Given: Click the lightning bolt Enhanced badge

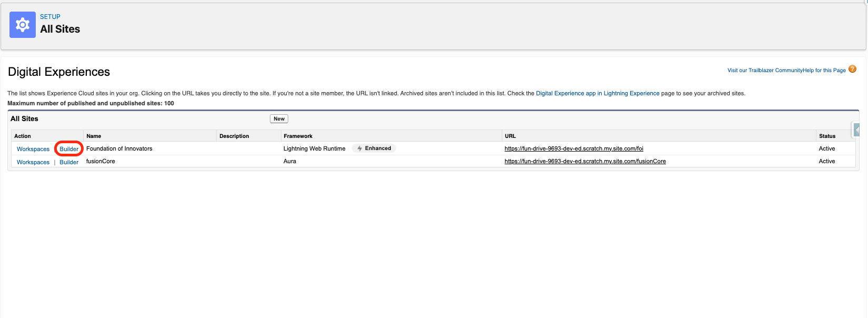Looking at the screenshot, I should [374, 148].
